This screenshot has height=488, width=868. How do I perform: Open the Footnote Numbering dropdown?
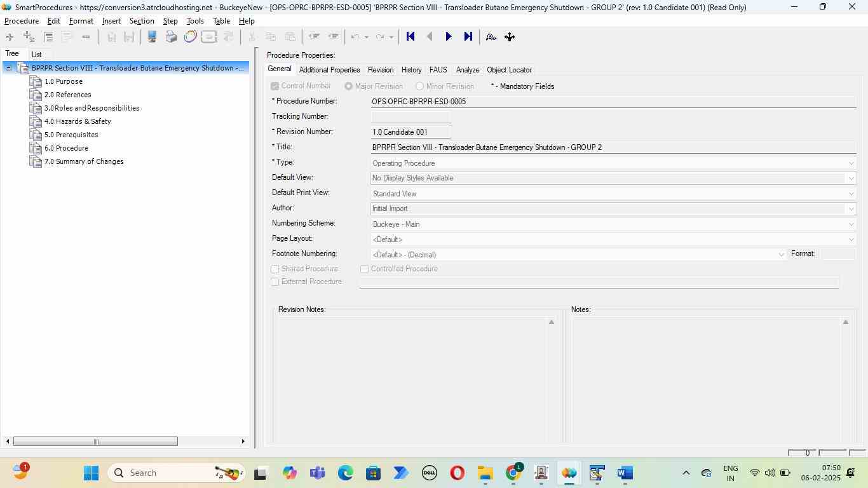(782, 255)
